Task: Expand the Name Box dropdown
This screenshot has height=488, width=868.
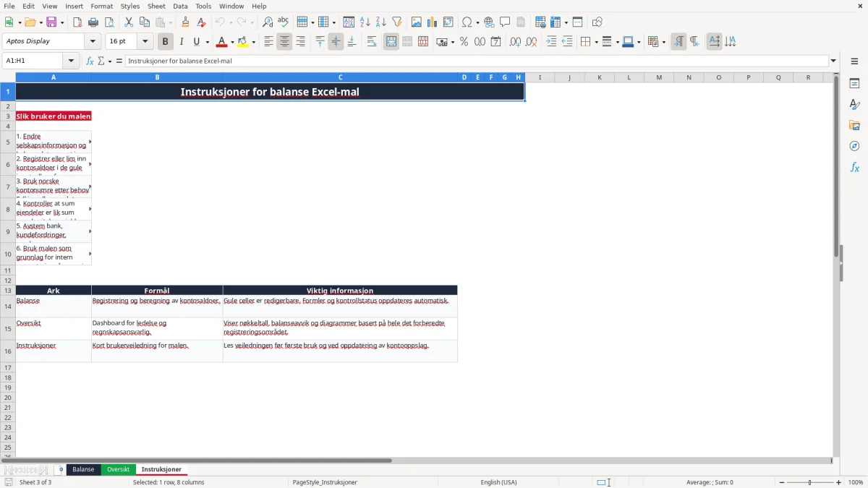Action: tap(72, 61)
